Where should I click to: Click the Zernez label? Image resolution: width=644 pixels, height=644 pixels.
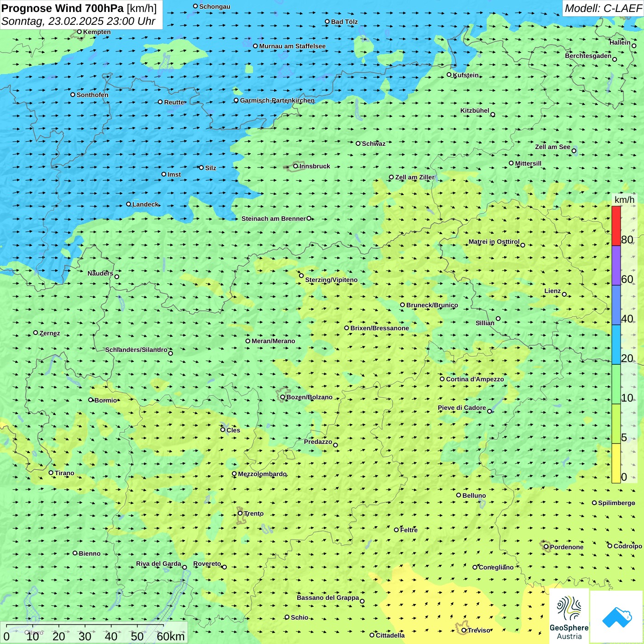(50, 333)
